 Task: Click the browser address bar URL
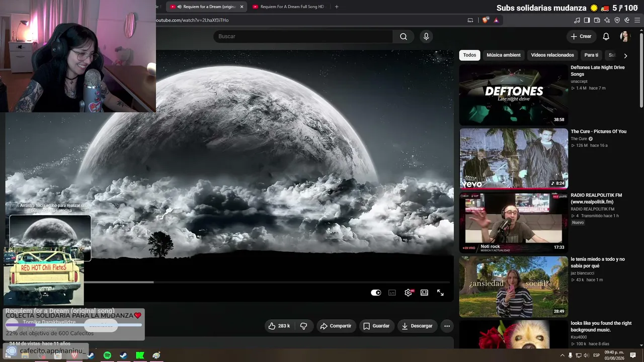tap(193, 20)
